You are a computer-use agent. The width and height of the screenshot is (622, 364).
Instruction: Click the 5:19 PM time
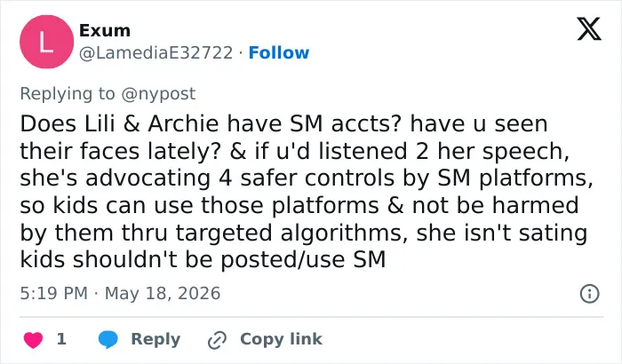tap(54, 294)
